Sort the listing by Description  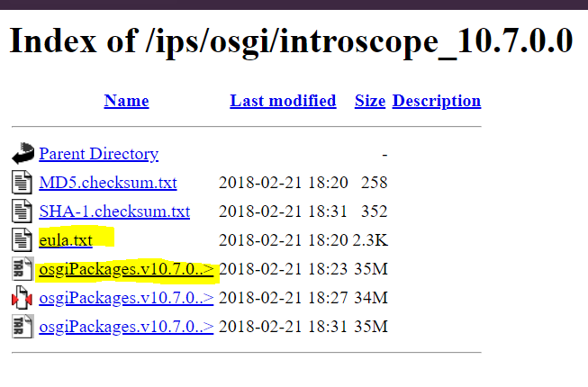437,101
